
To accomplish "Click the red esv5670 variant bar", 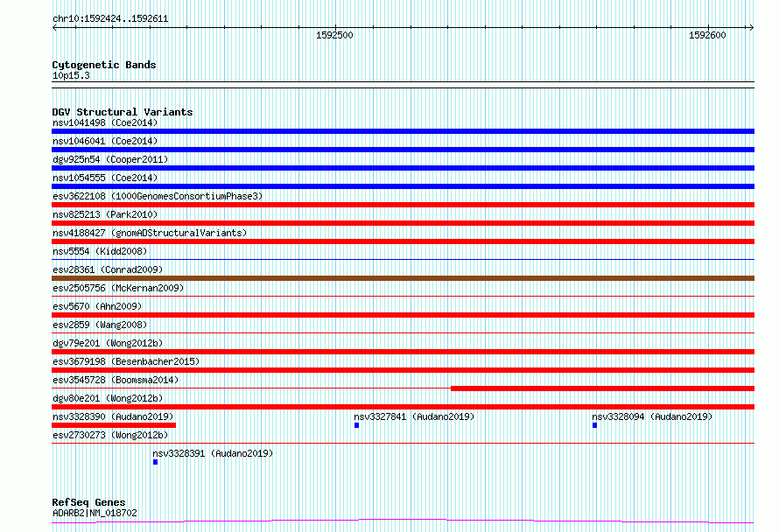I will click(x=403, y=315).
